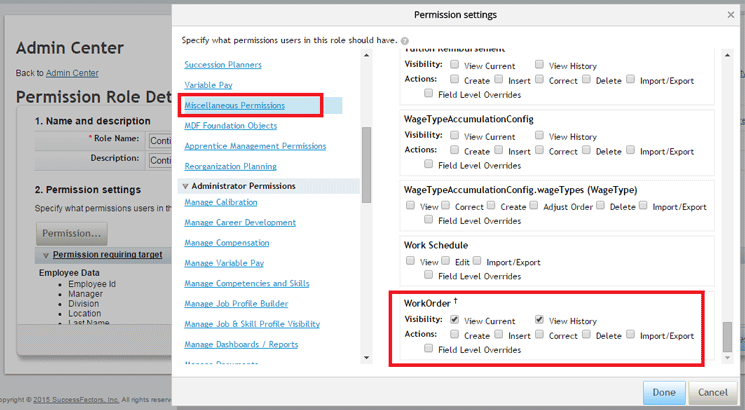Click up arrow of permissions detail pane scrollbar

728,57
